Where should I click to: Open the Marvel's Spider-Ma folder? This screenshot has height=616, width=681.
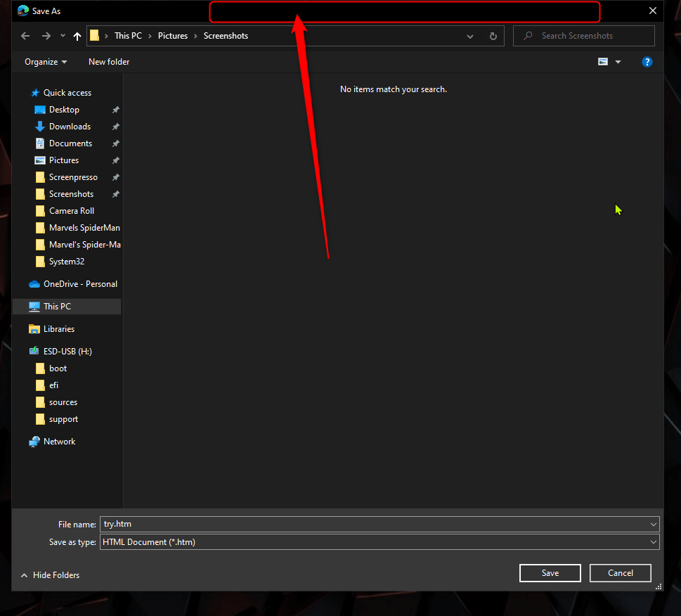pyautogui.click(x=85, y=245)
